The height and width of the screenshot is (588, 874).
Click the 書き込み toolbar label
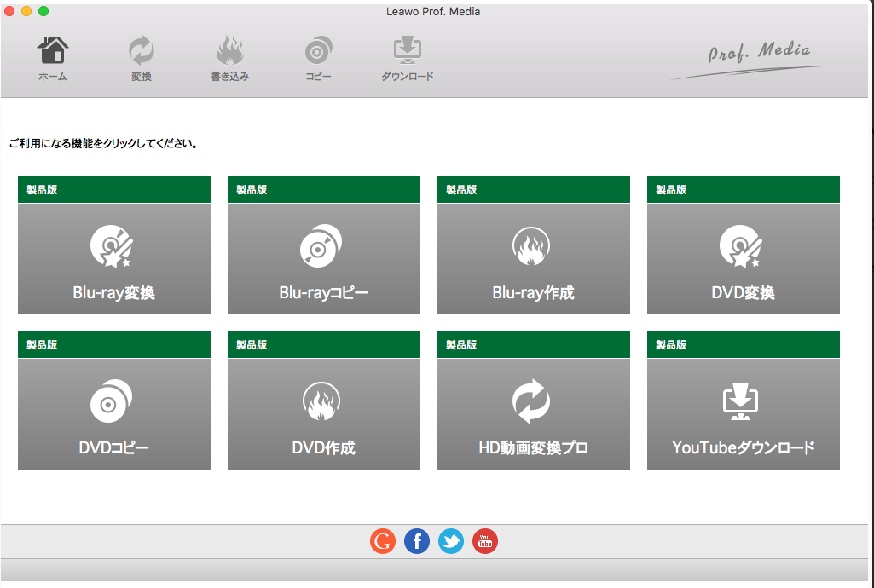229,77
